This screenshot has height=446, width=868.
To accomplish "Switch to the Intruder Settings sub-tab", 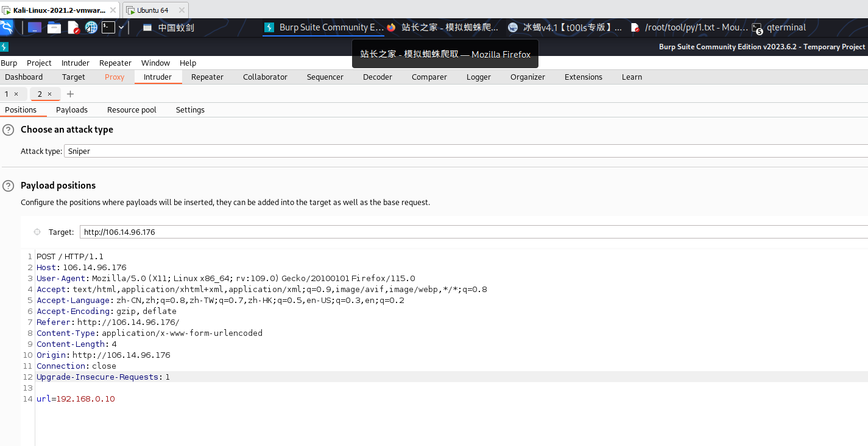I will pos(190,110).
